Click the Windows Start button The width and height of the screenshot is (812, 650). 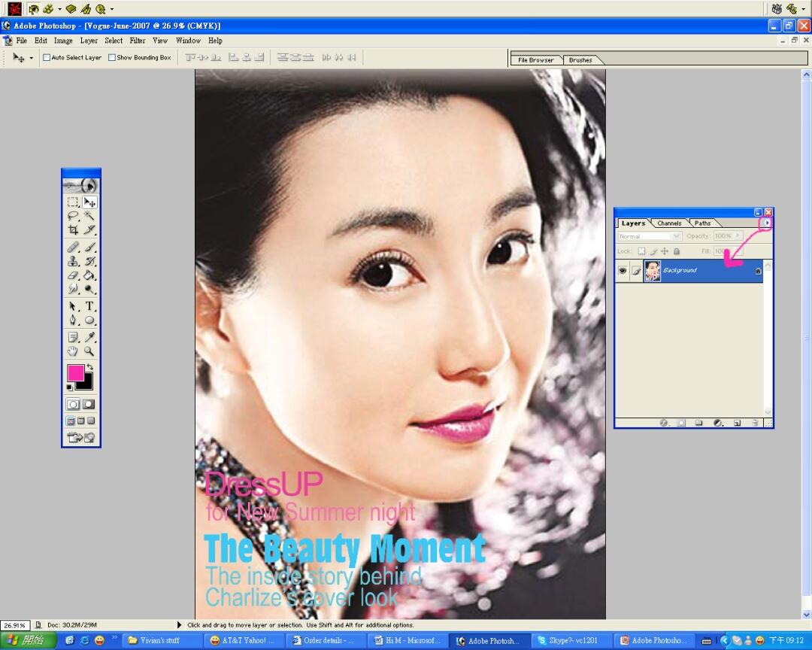pos(29,641)
